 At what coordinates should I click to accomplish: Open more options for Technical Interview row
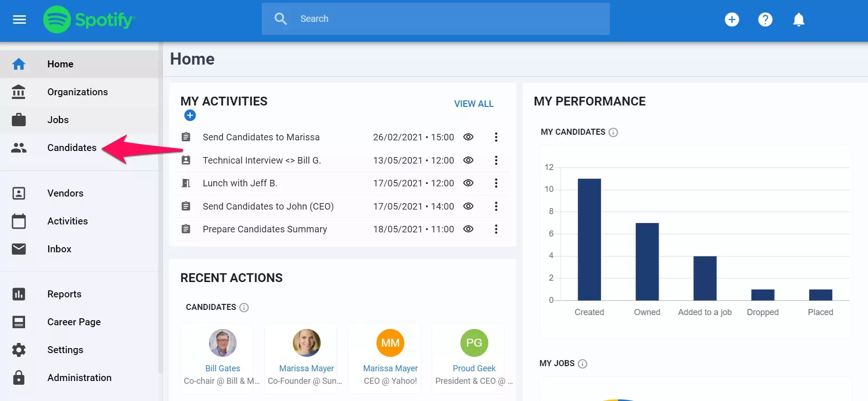click(496, 160)
